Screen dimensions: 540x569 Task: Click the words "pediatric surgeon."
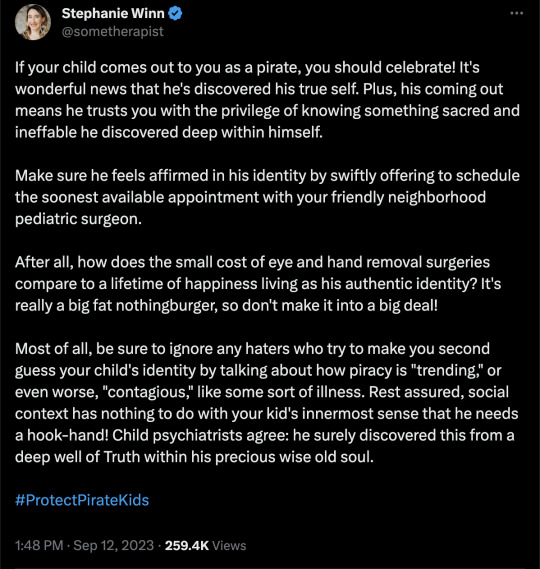78,219
